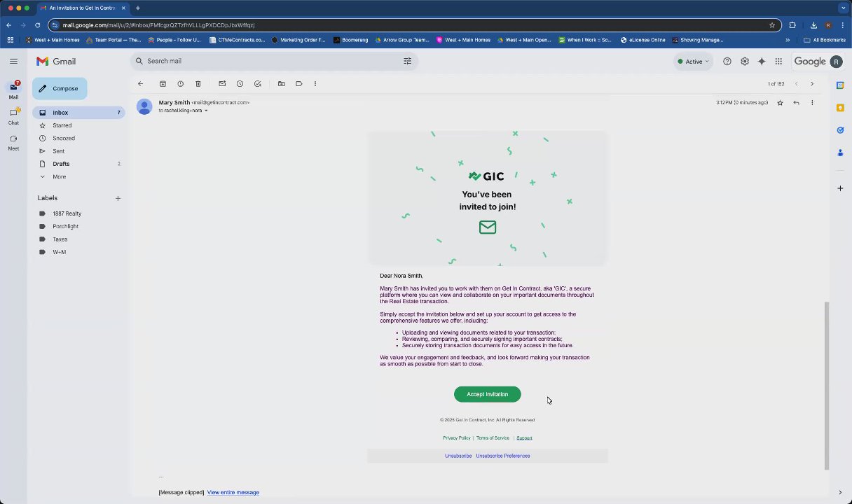
Task: Open the Google apps grid
Action: point(778,62)
